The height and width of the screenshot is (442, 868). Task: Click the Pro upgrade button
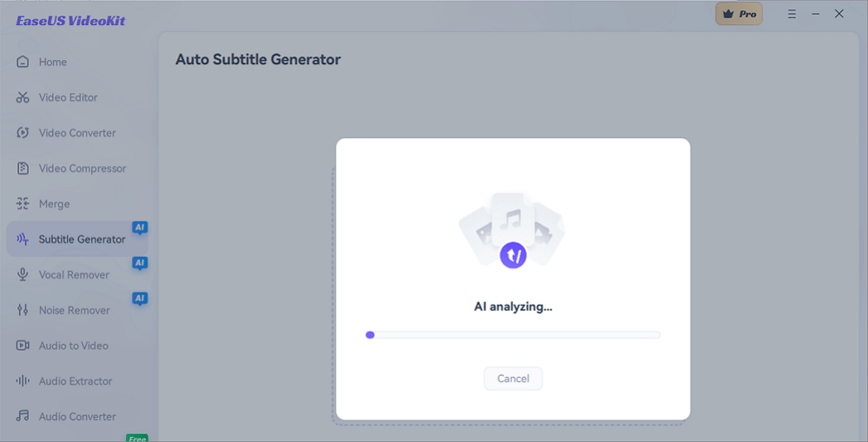(739, 14)
